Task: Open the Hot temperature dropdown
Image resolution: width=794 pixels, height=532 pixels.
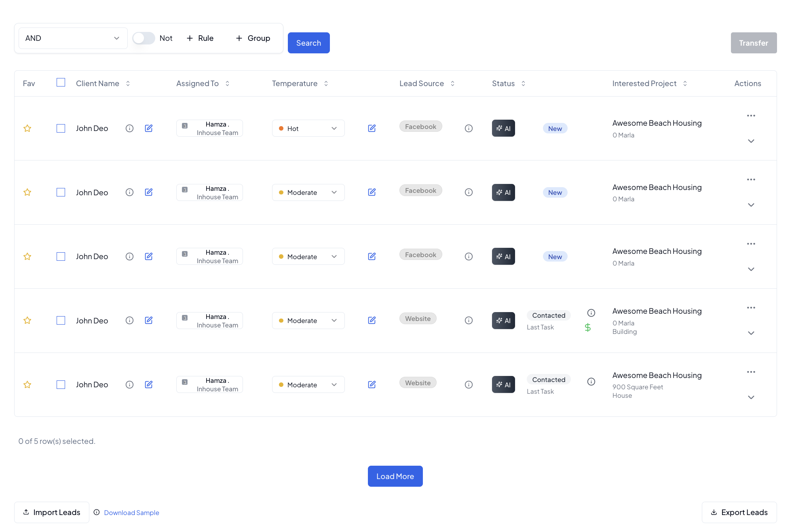Action: coord(308,128)
